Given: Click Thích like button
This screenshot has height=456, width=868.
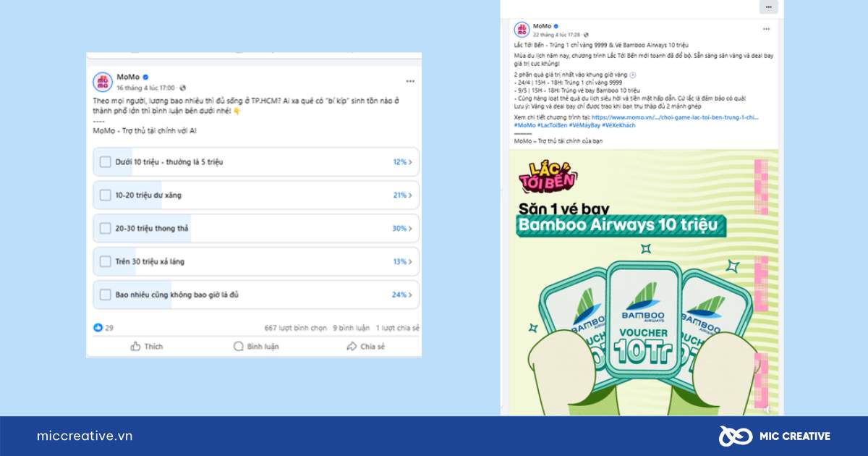Looking at the screenshot, I should (147, 347).
